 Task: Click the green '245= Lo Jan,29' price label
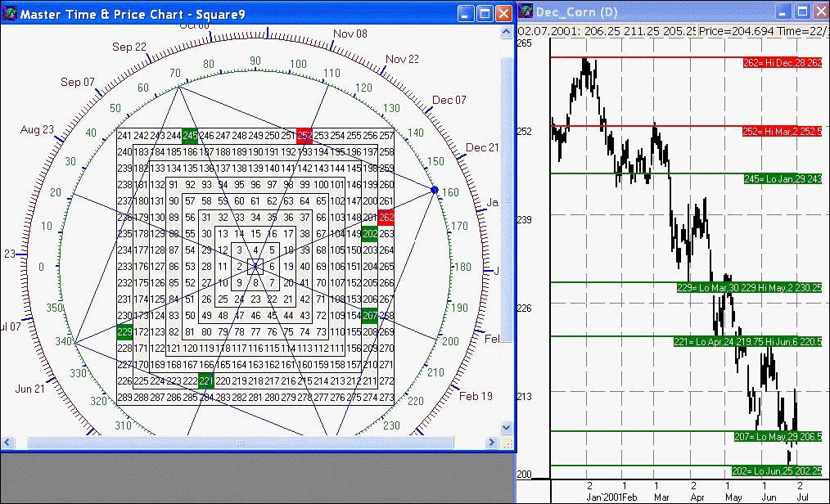tap(782, 178)
